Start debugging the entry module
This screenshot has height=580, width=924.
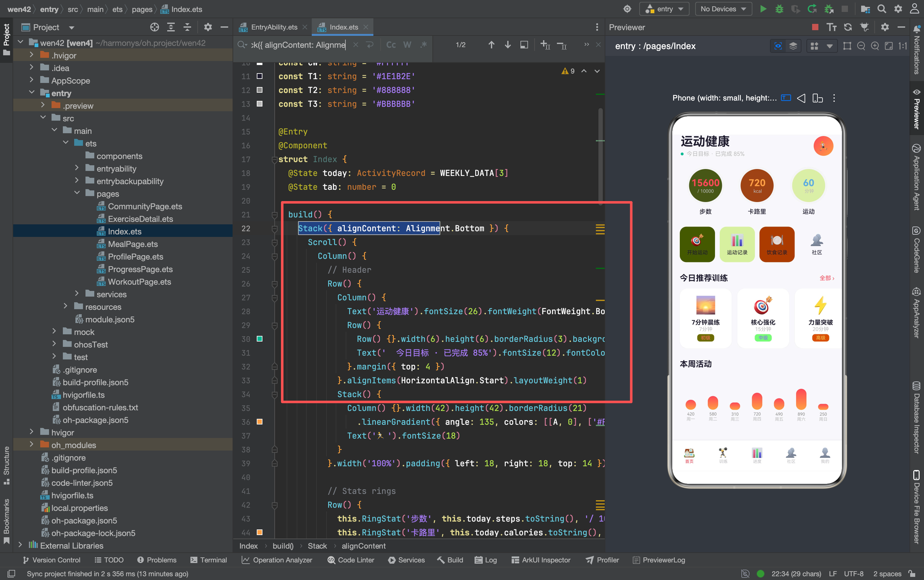[779, 9]
